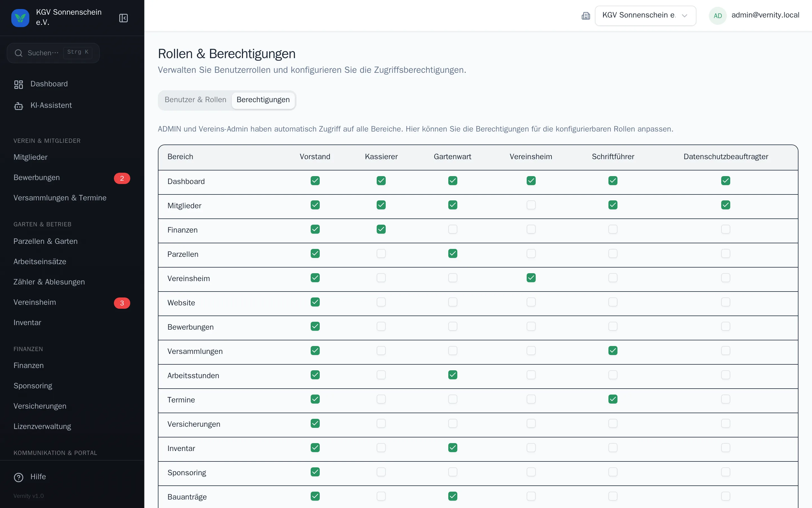Click the search magnifier icon

(x=19, y=53)
